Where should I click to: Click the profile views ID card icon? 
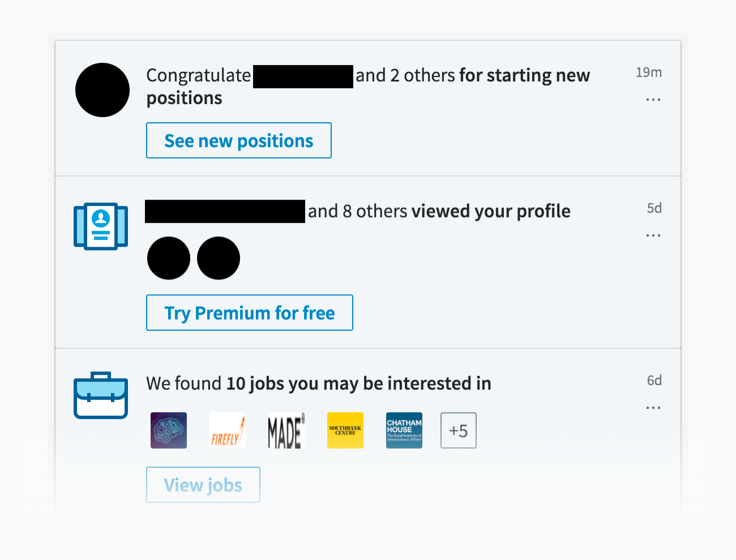point(101,226)
